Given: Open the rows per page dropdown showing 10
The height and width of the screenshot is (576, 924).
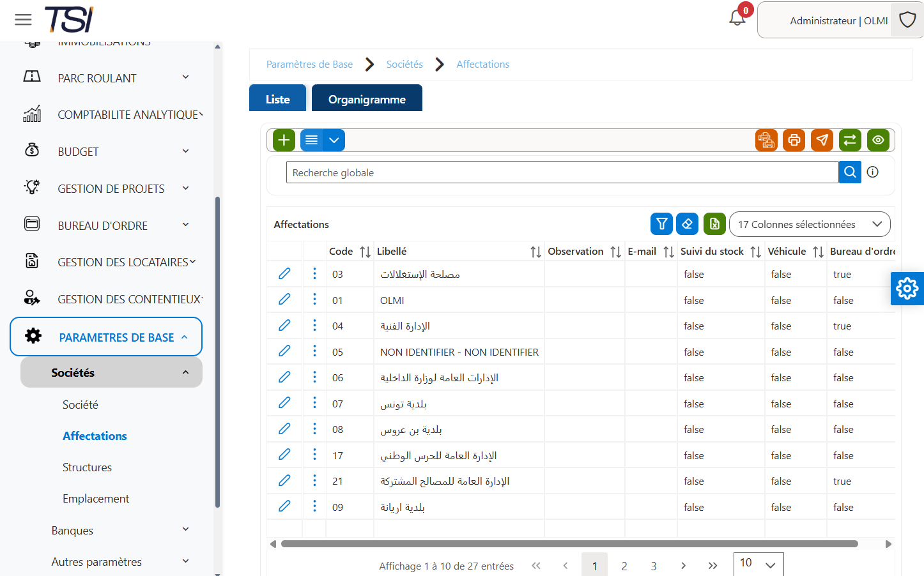Looking at the screenshot, I should pyautogui.click(x=758, y=564).
